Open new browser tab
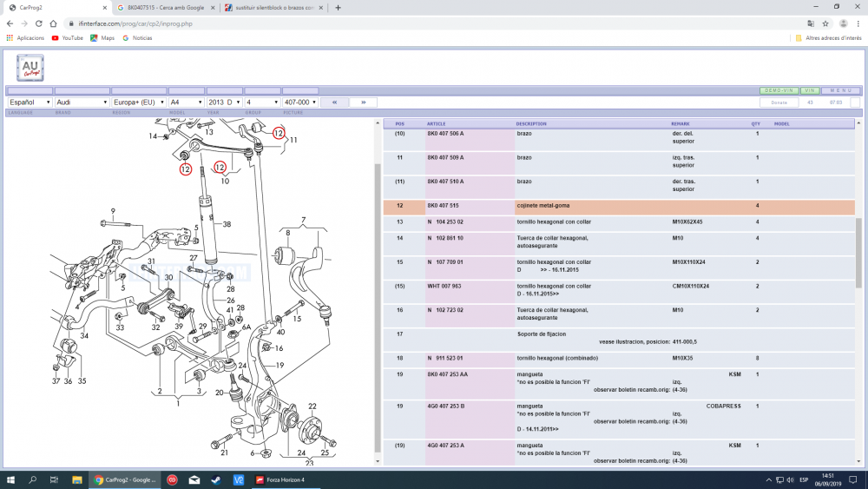The height and width of the screenshot is (489, 868). (x=338, y=8)
